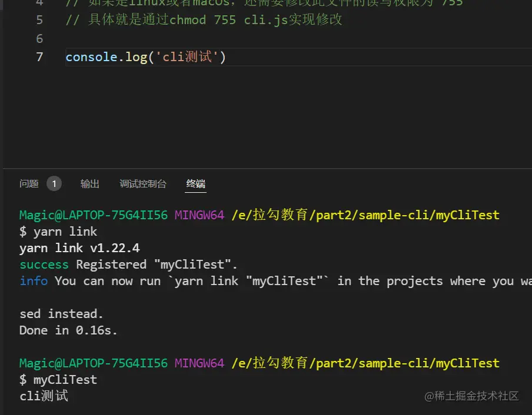This screenshot has width=532, height=415.
Task: Click the 稀土掘金技术社区 watermark
Action: click(472, 396)
